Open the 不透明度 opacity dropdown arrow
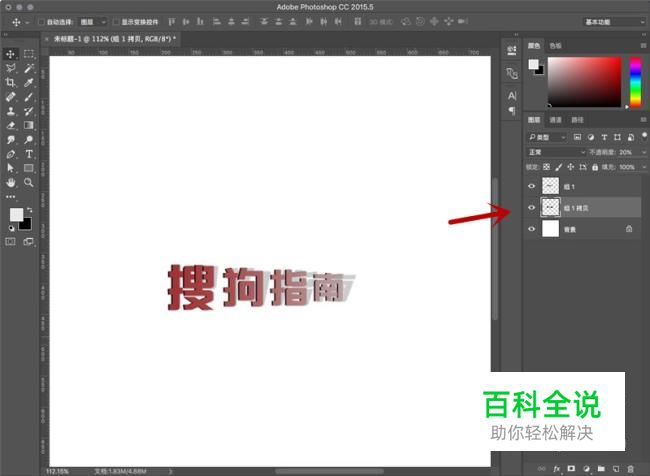Image resolution: width=650 pixels, height=476 pixels. tap(643, 152)
